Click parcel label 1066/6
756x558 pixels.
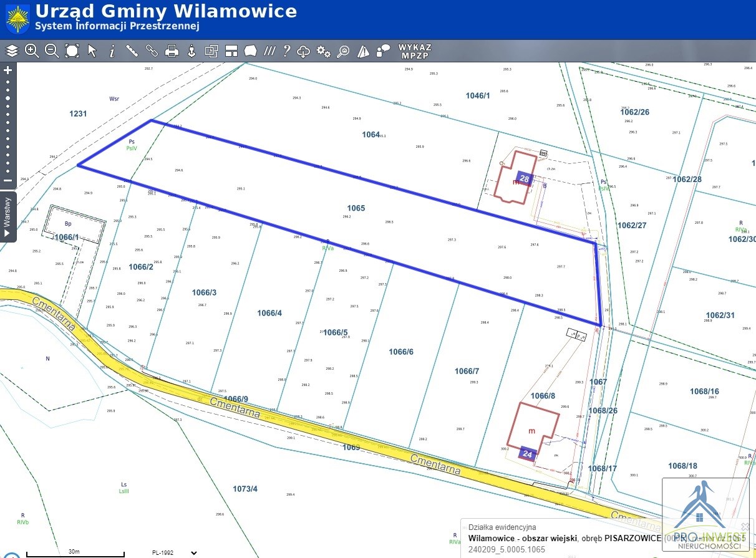[x=401, y=352]
